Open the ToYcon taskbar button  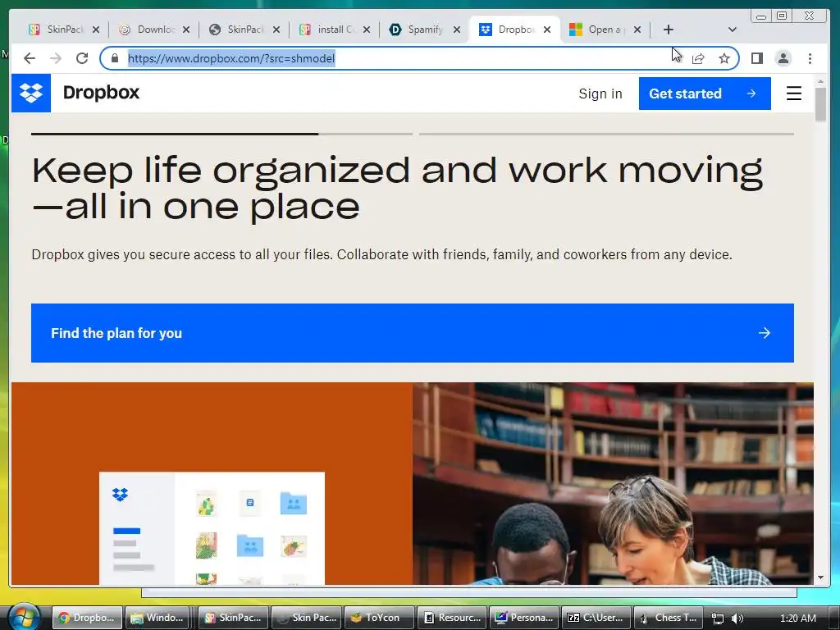[x=379, y=618]
